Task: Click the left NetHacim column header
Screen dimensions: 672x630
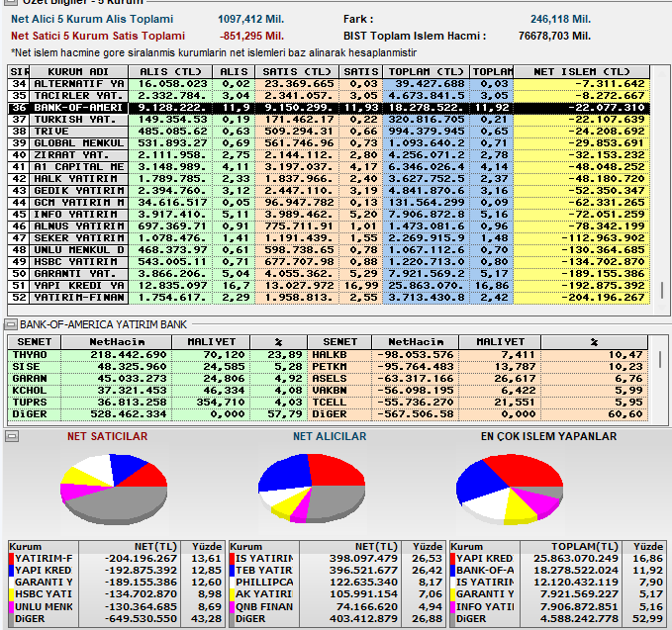Action: tap(117, 342)
